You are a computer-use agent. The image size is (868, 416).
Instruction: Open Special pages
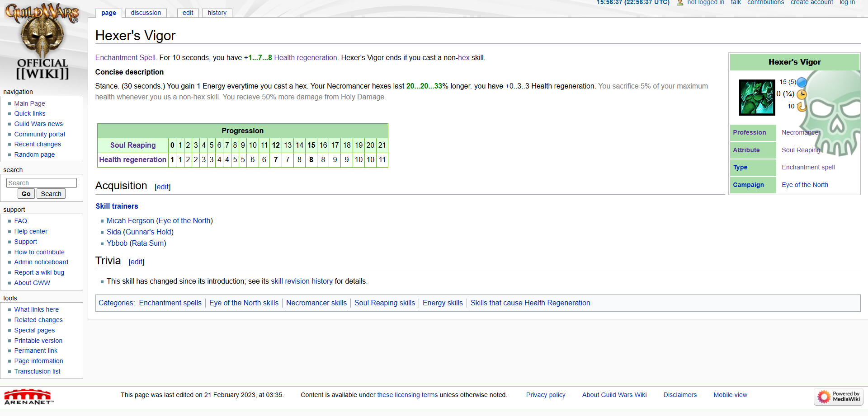tap(34, 330)
